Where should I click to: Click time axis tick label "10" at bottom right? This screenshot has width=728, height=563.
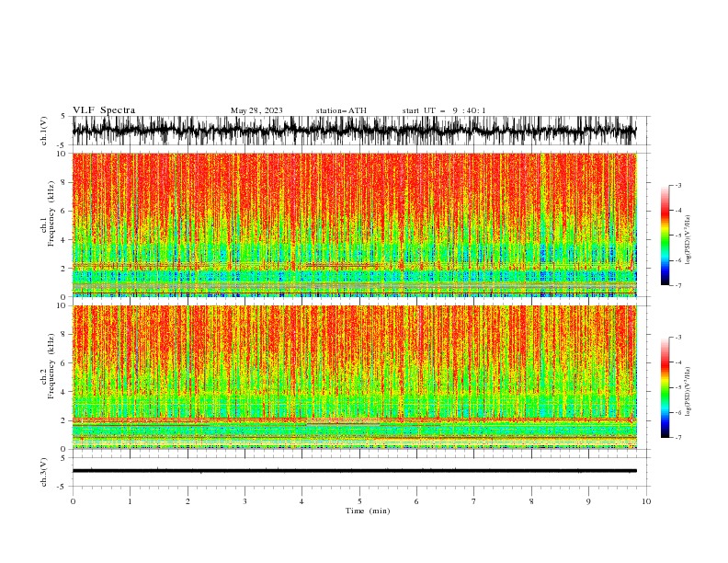pos(646,501)
